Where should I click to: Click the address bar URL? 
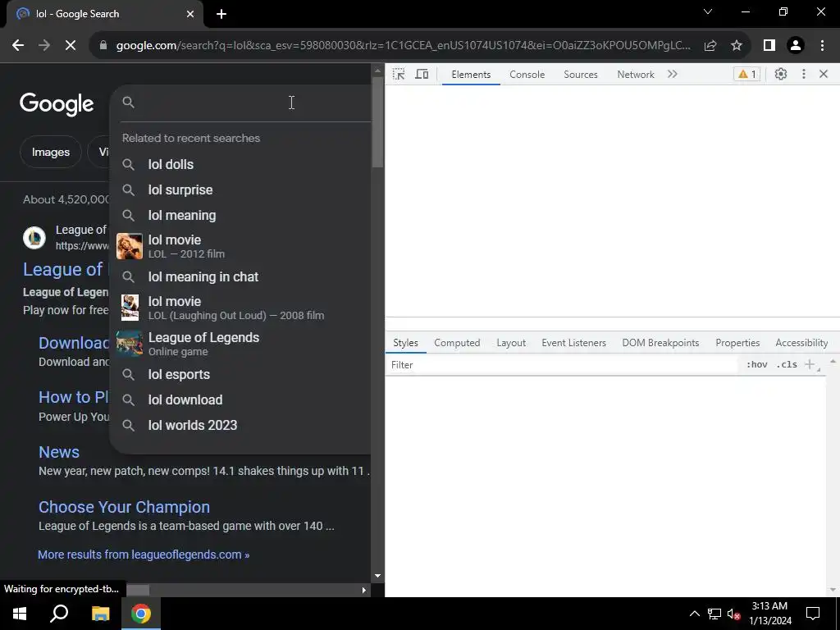click(x=404, y=46)
